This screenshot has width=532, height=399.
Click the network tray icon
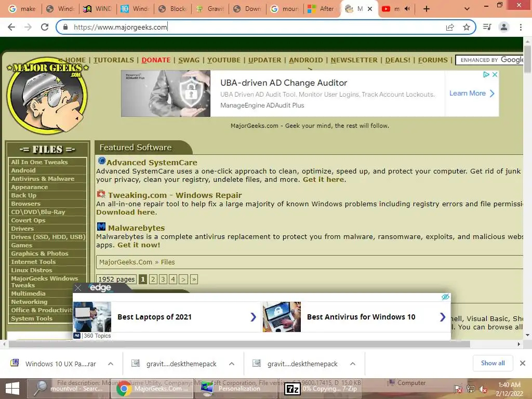coord(471,389)
